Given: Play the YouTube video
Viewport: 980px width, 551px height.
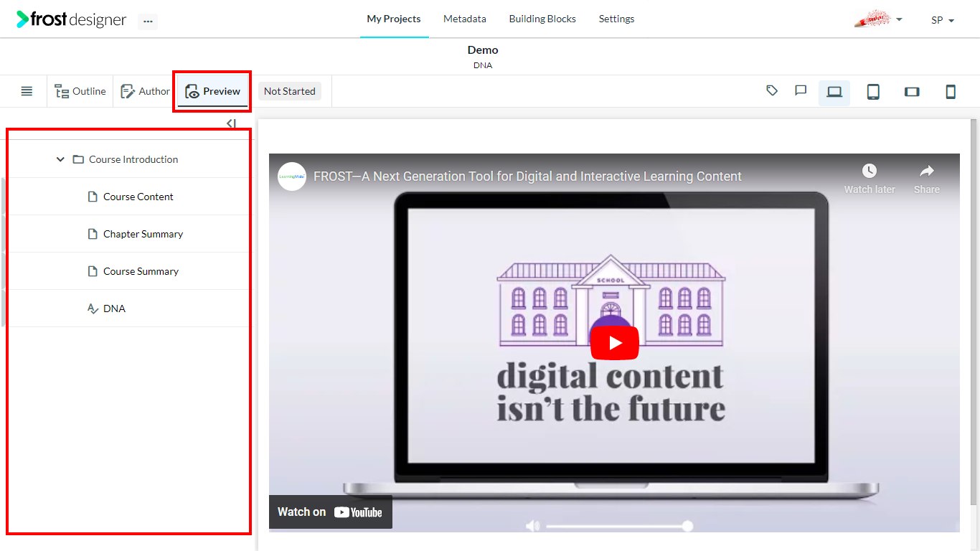Looking at the screenshot, I should (615, 343).
